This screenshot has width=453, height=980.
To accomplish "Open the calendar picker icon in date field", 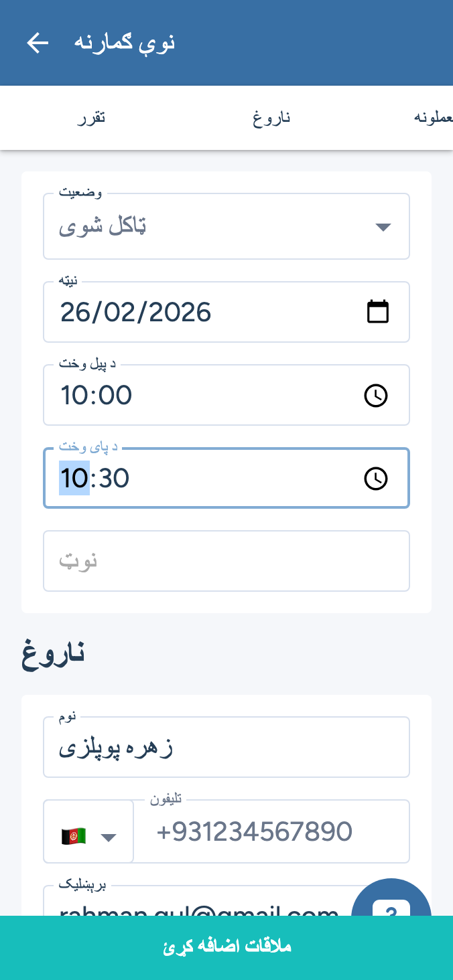I will click(378, 312).
